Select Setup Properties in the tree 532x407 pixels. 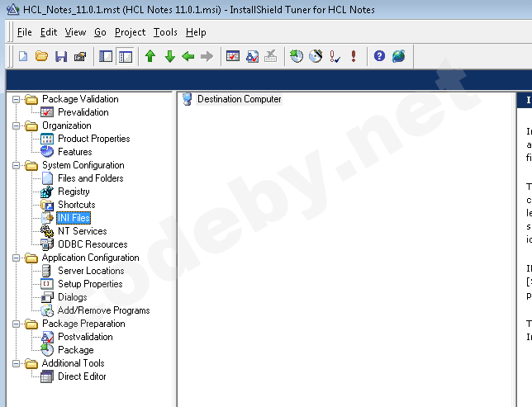[x=90, y=284]
